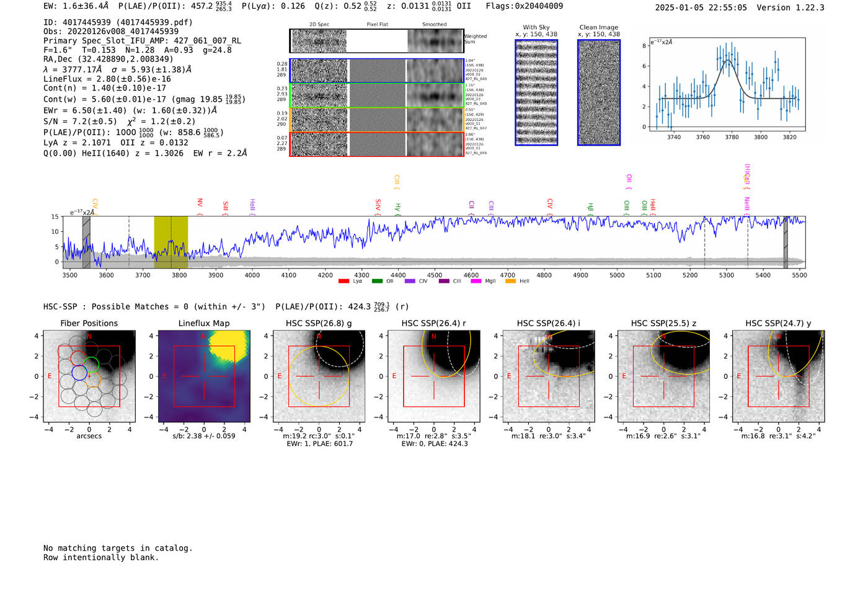Open the HSC SSP(26.8) g band cutout
Viewport: 868px width, 591px height.
pos(319,376)
